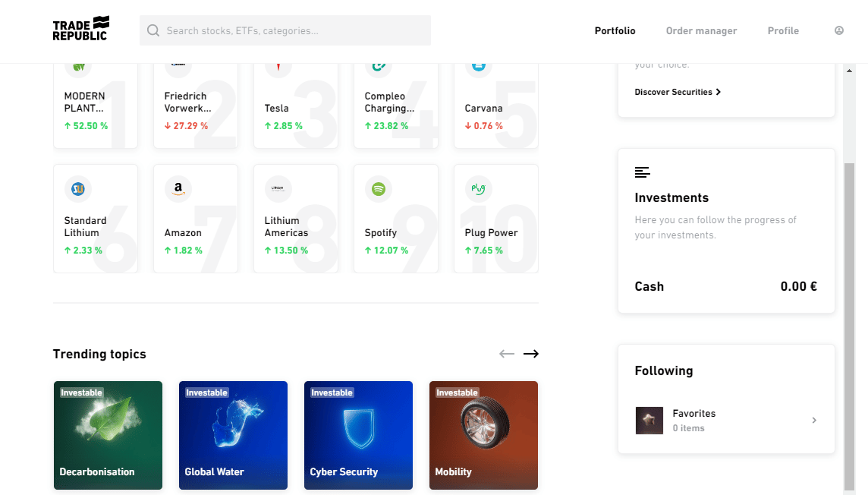Viewport: 868px width, 495px height.
Task: Click the Cash balance 0.00 € value
Action: tap(799, 286)
